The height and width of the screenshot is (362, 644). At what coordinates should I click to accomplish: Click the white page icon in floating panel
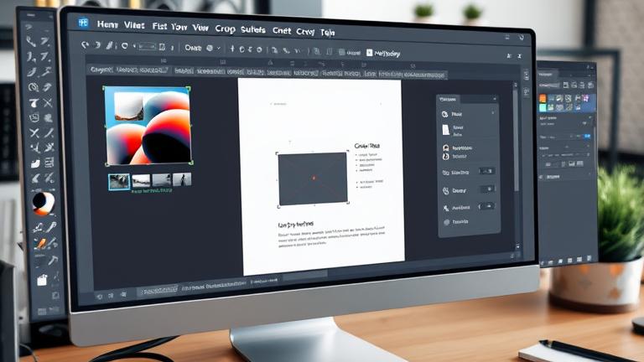[445, 131]
